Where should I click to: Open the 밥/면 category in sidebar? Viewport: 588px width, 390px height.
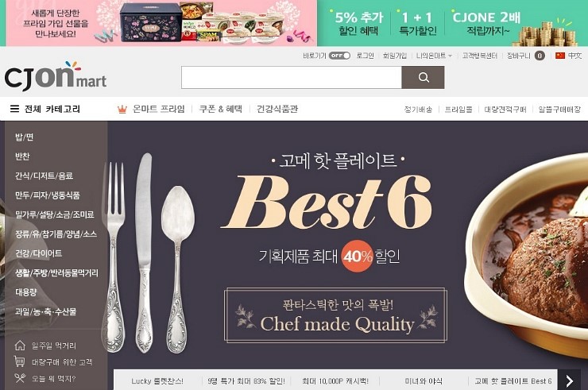point(25,137)
